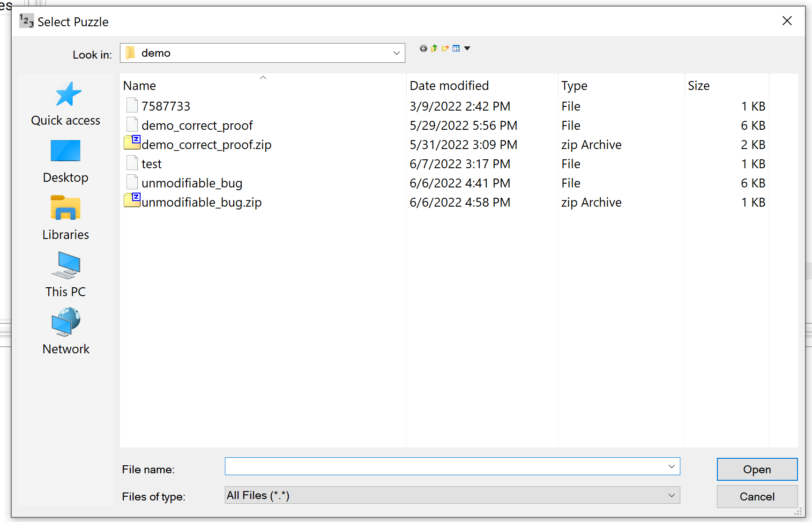The width and height of the screenshot is (812, 522).
Task: Select the unmodifiable_bug file
Action: coord(192,183)
